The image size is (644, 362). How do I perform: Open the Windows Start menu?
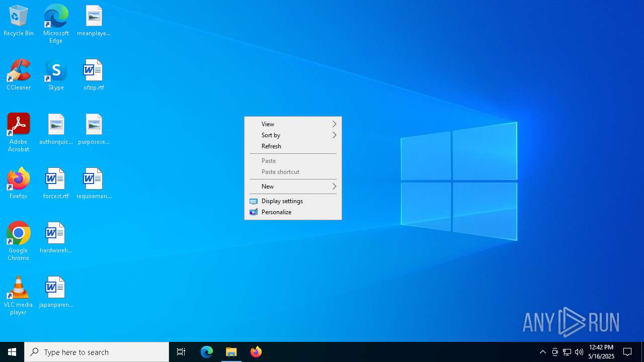(12, 352)
